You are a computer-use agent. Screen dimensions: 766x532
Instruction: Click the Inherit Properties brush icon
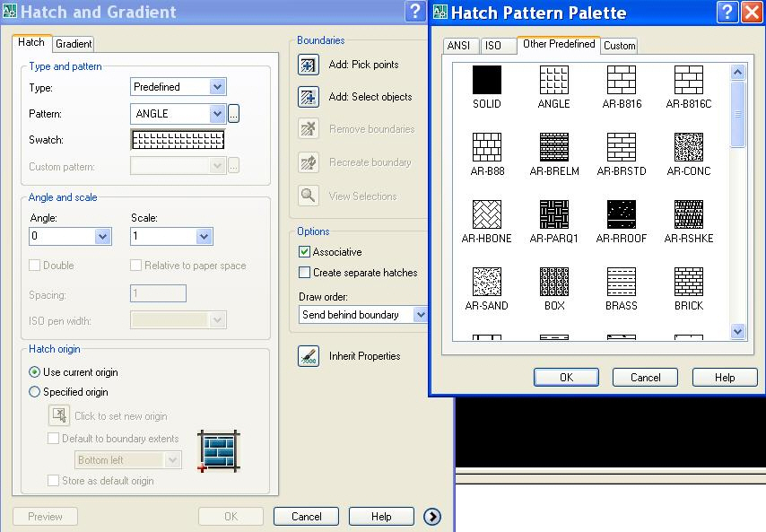point(309,356)
